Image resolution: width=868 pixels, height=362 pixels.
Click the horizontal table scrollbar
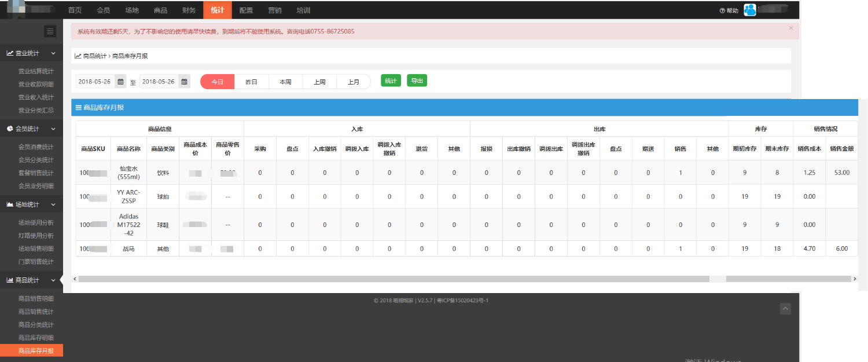(x=393, y=279)
